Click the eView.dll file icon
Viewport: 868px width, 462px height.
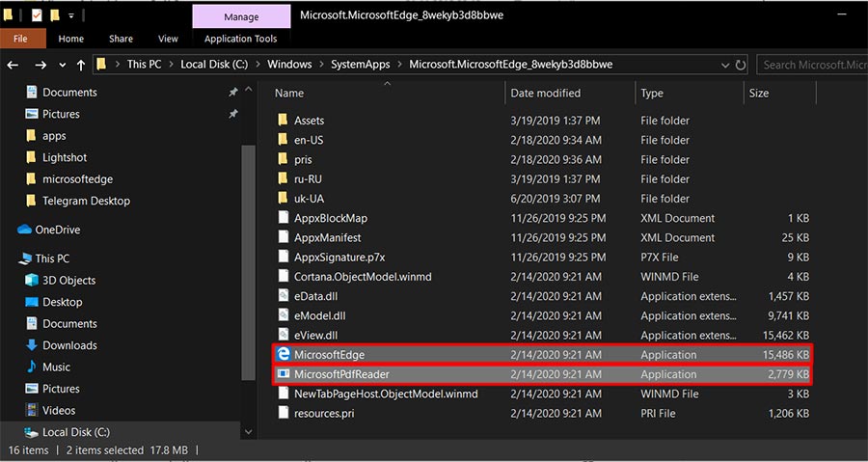284,335
